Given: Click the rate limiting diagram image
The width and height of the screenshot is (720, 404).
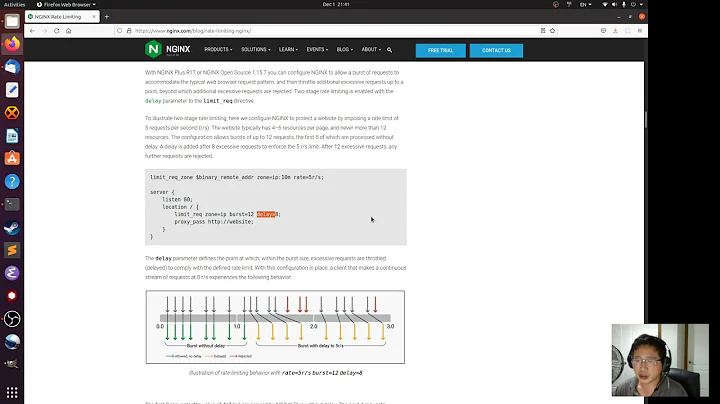Looking at the screenshot, I should pyautogui.click(x=275, y=327).
